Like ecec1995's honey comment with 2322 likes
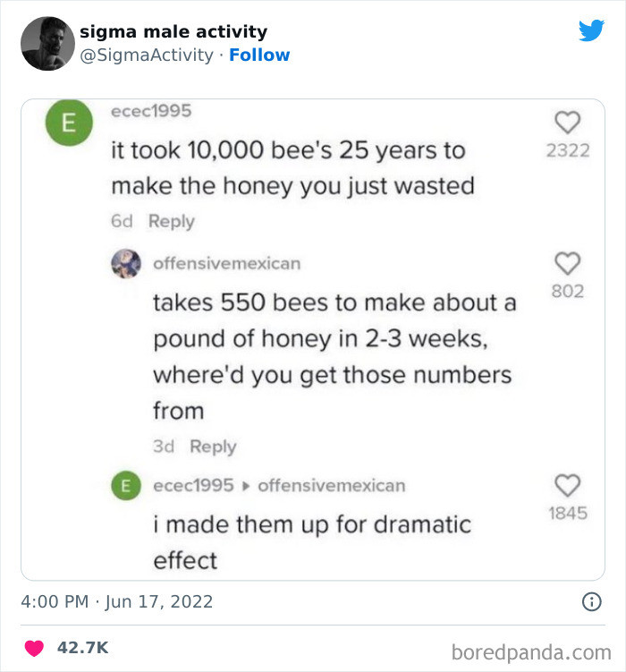The height and width of the screenshot is (672, 626). 568,123
